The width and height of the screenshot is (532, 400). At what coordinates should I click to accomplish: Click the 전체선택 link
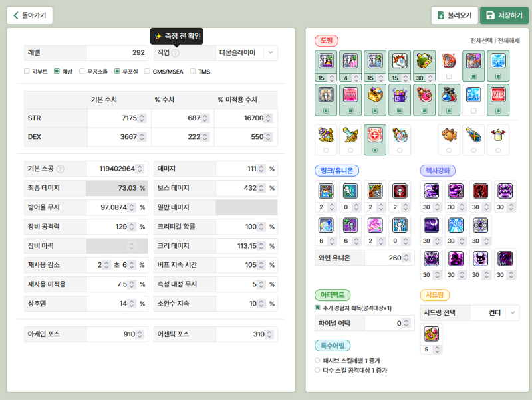481,41
